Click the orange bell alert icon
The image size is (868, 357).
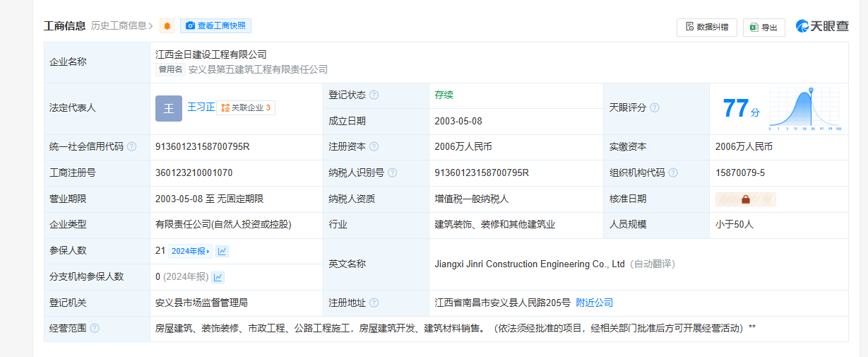[x=167, y=26]
